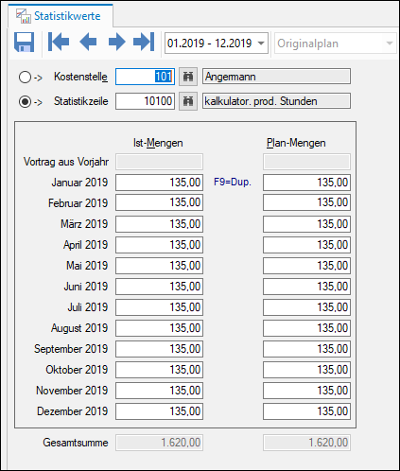Image resolution: width=400 pixels, height=471 pixels.
Task: Click the F9=Dup. hint text
Action: (x=232, y=182)
